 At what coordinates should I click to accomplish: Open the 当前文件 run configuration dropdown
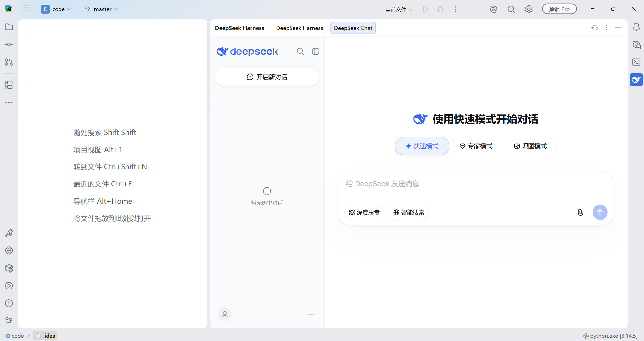click(399, 10)
